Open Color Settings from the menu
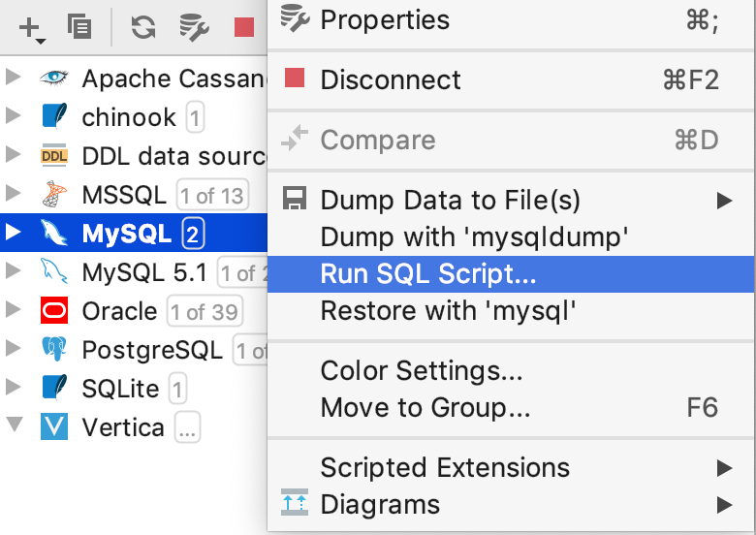Viewport: 756px width, 535px height. point(422,370)
